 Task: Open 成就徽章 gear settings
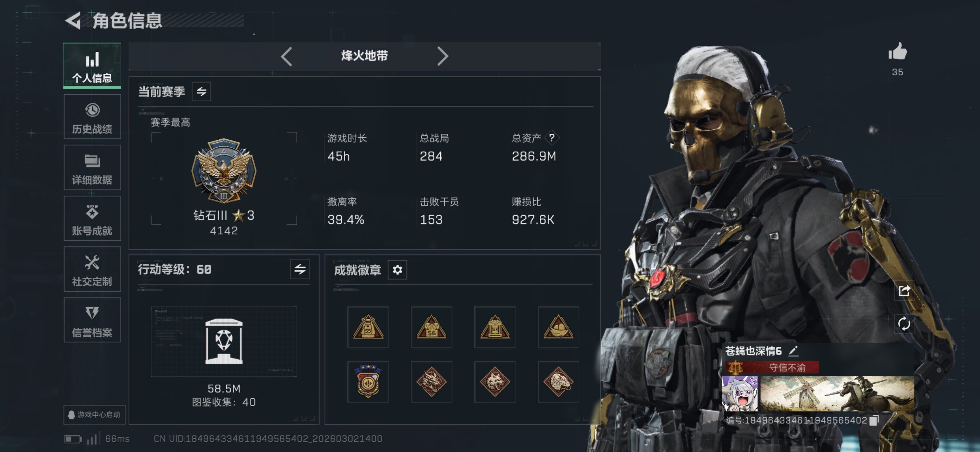click(x=397, y=270)
